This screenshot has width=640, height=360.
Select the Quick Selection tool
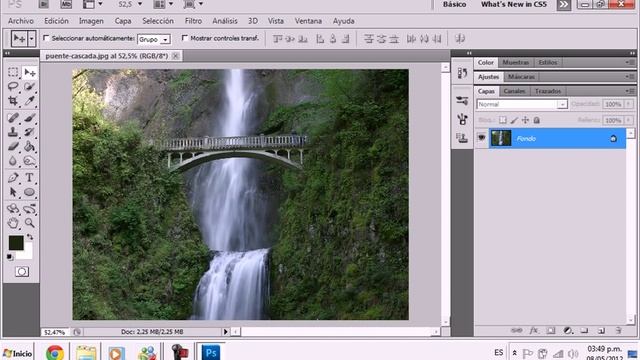tap(29, 87)
